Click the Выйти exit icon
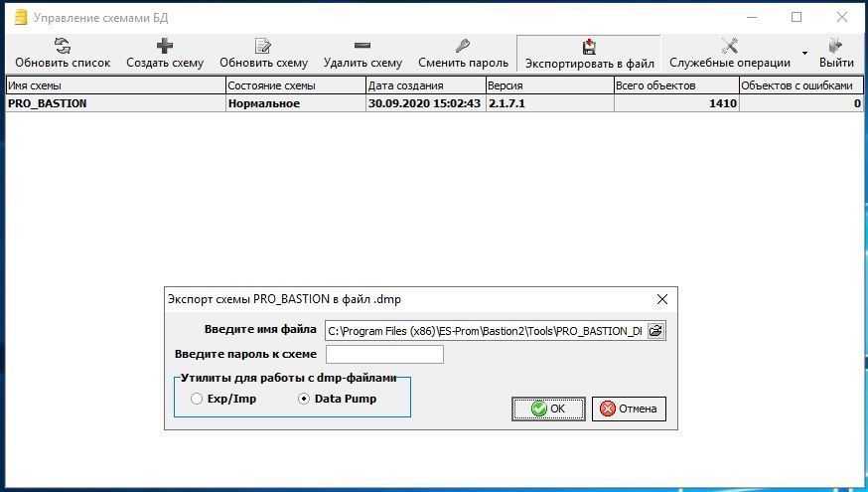The height and width of the screenshot is (492, 868). coord(836,46)
